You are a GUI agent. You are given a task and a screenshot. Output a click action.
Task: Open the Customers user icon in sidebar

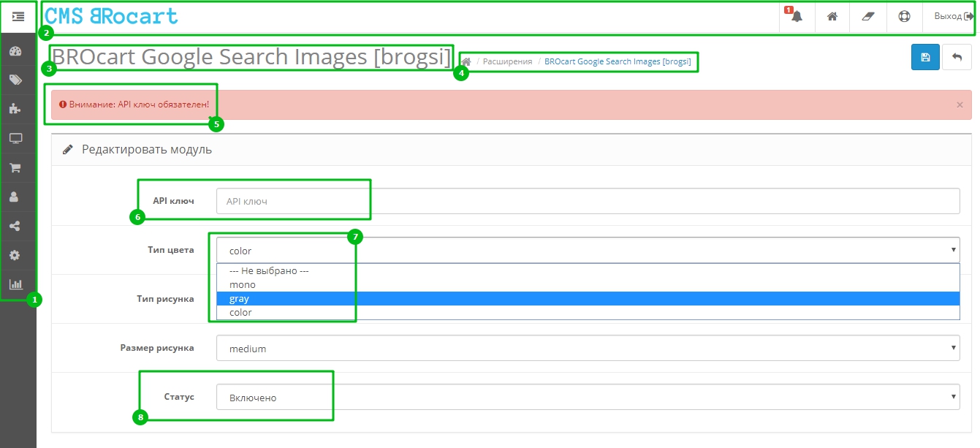pos(15,197)
